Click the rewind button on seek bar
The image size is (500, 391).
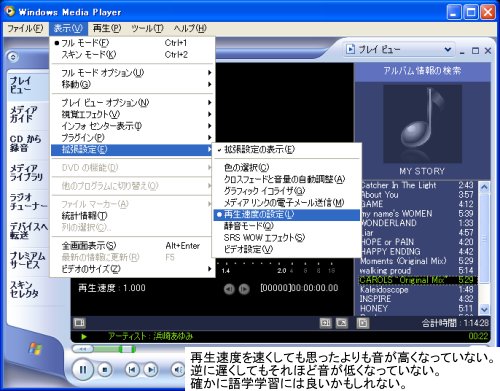pyautogui.click(x=82, y=349)
